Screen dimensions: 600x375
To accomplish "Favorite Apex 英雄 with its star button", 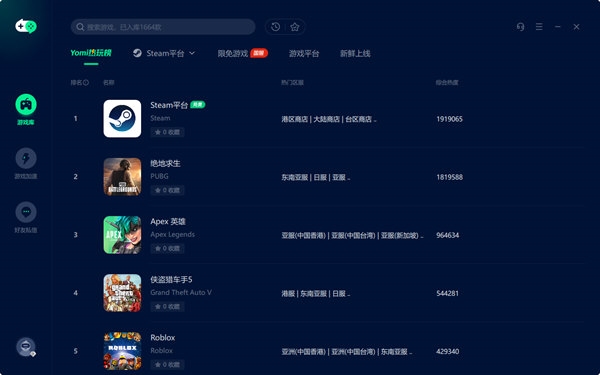I will point(167,248).
